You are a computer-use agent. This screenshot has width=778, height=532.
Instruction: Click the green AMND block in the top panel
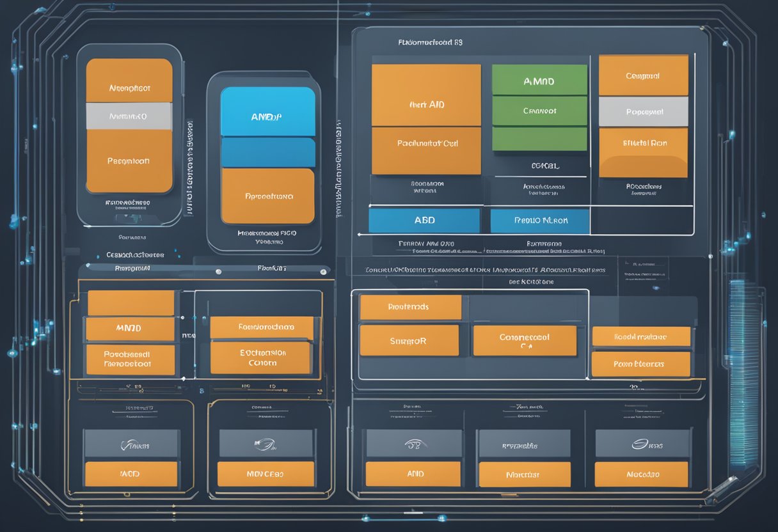539,80
